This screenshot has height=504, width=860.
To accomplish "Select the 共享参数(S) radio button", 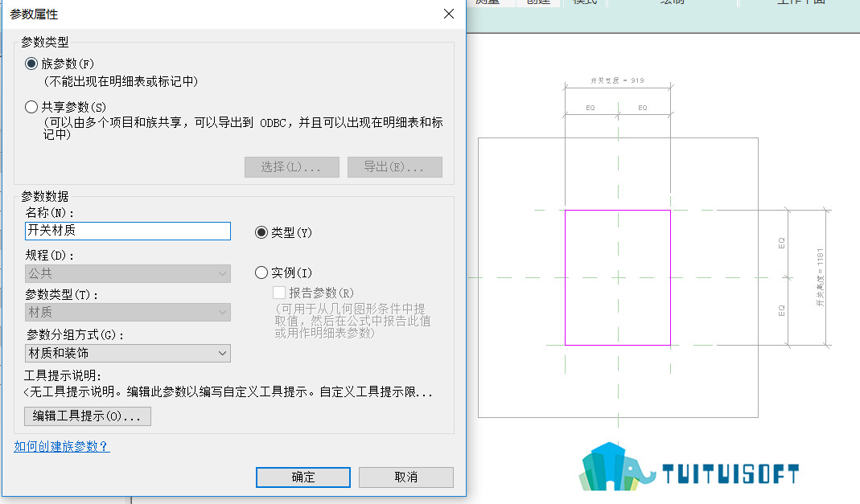I will (31, 107).
